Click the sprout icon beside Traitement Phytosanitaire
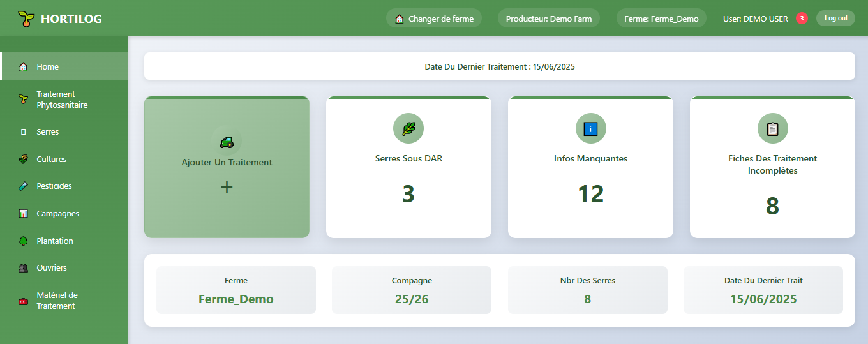 (24, 100)
